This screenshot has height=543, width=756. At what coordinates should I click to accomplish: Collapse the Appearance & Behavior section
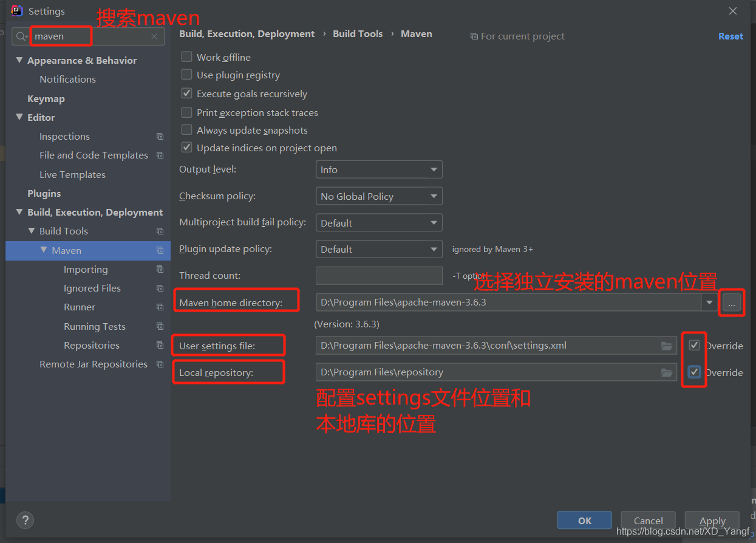coord(19,60)
